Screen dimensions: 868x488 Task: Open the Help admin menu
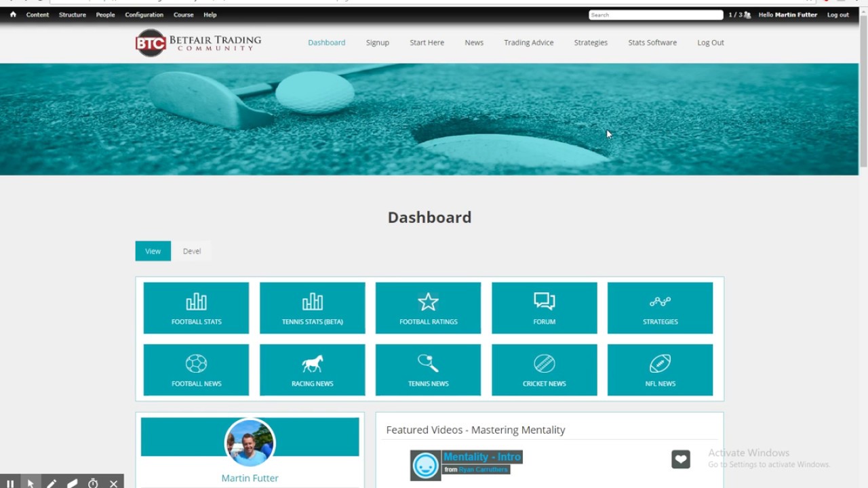pos(210,15)
